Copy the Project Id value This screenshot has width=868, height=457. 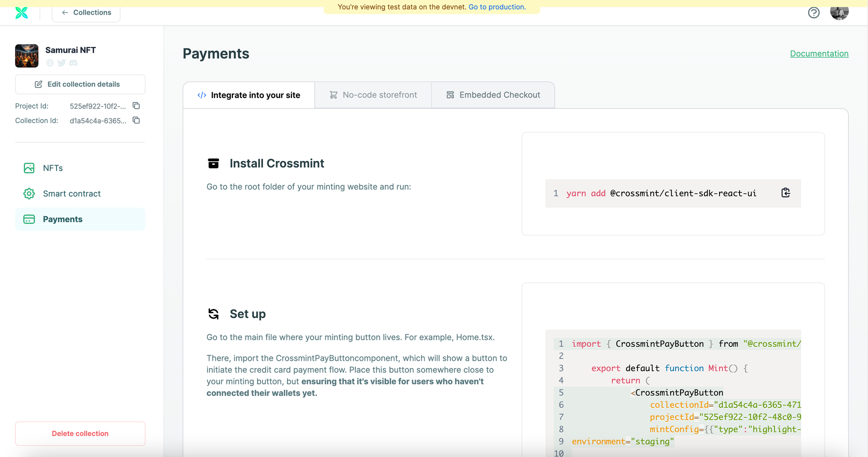tap(136, 106)
